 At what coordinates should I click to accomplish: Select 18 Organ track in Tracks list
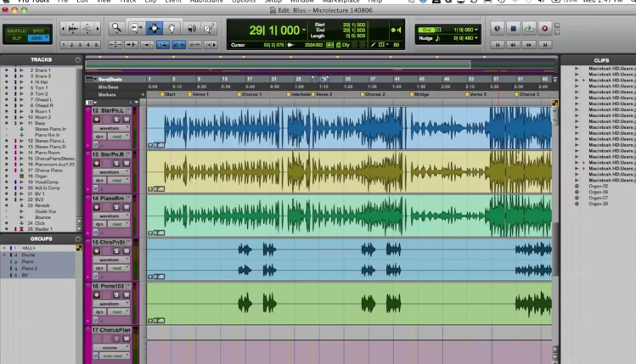click(37, 176)
